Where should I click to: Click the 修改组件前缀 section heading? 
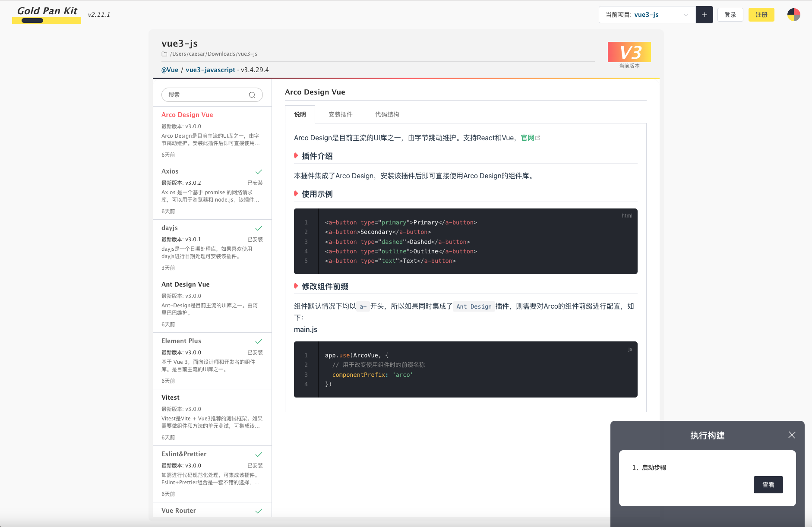[x=325, y=287]
